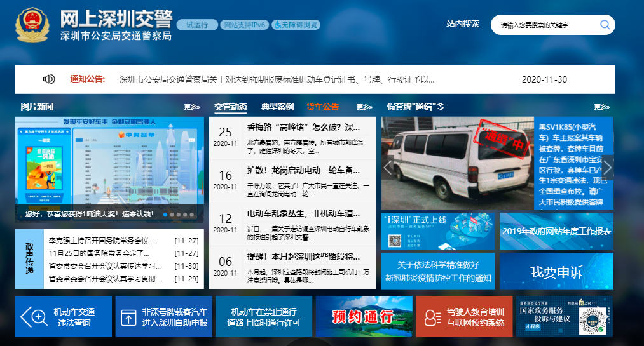Expand 更多 next to 图片新闻

(192, 107)
